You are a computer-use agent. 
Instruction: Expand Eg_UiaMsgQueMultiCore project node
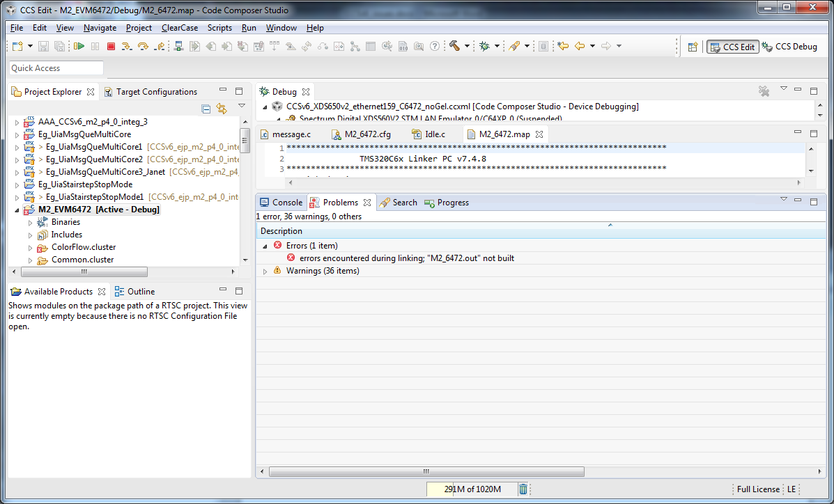pyautogui.click(x=17, y=134)
